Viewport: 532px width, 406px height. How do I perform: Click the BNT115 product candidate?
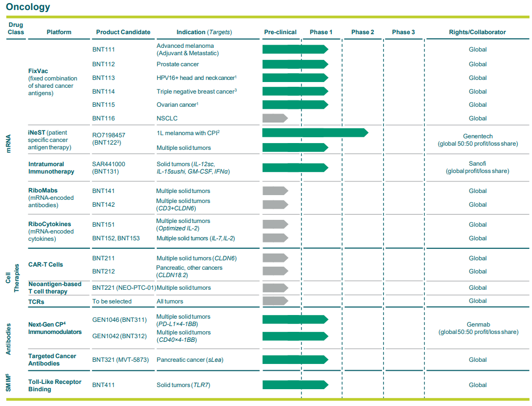coord(104,105)
